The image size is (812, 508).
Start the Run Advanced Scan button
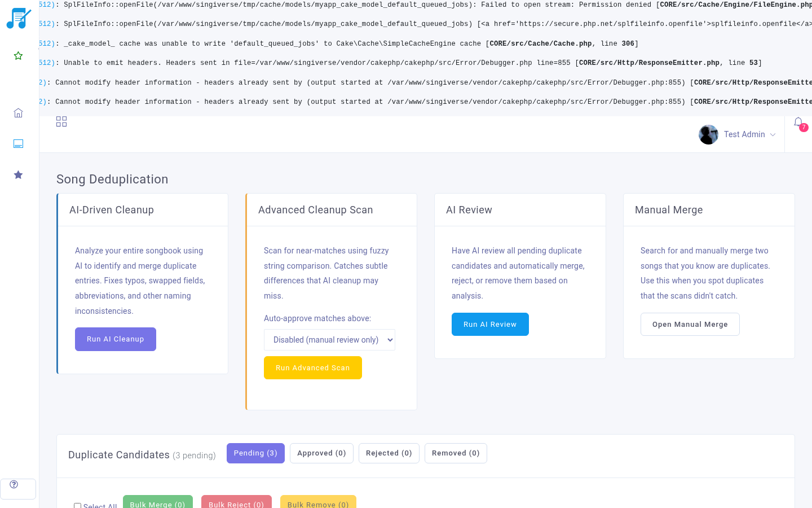[312, 368]
